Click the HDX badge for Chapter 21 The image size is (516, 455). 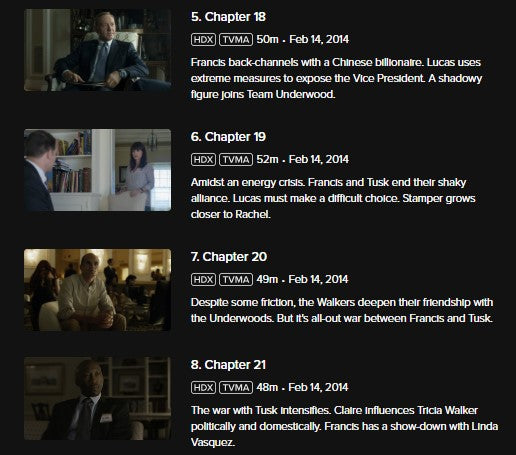[203, 388]
